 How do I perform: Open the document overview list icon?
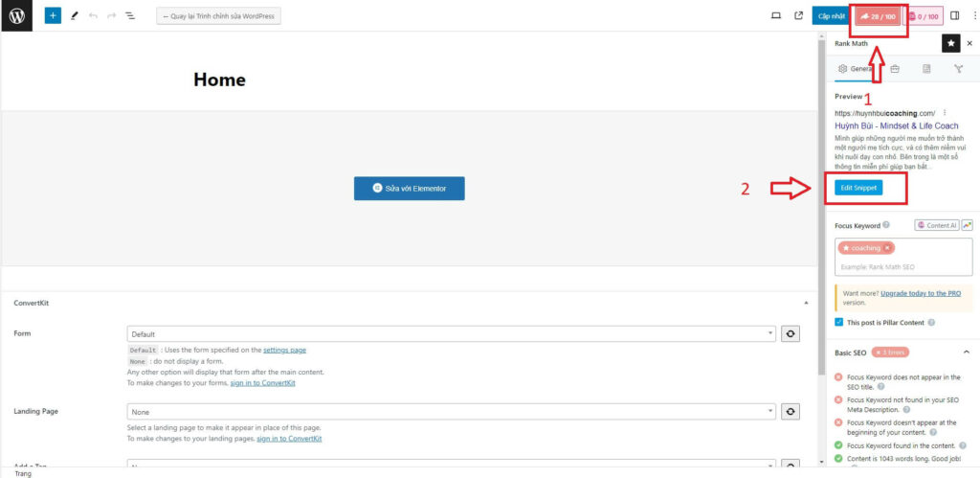pos(130,16)
